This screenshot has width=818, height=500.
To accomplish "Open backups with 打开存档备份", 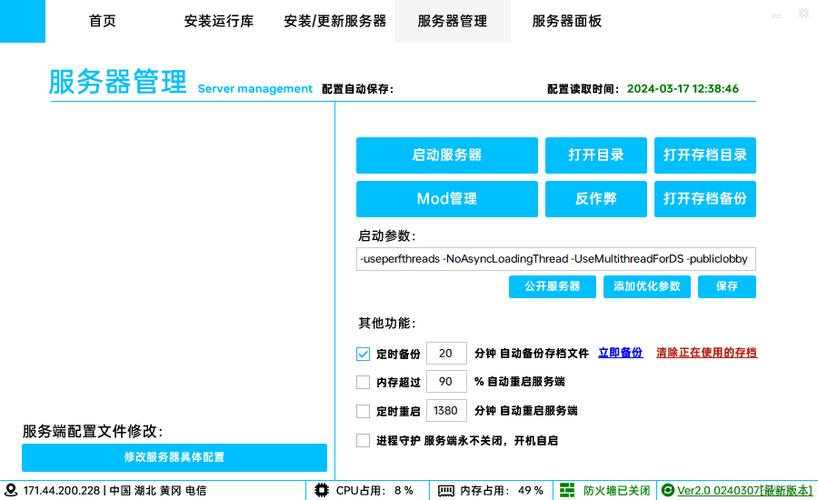I will click(705, 199).
